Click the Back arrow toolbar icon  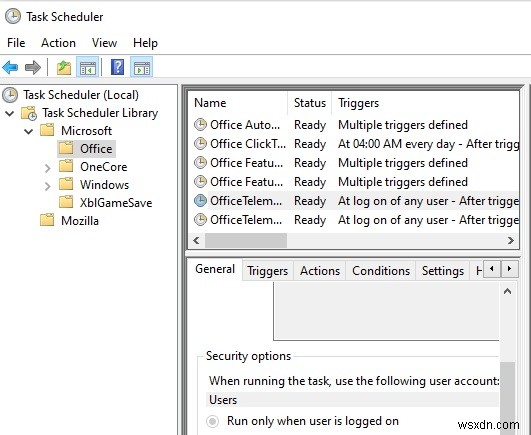pos(10,67)
